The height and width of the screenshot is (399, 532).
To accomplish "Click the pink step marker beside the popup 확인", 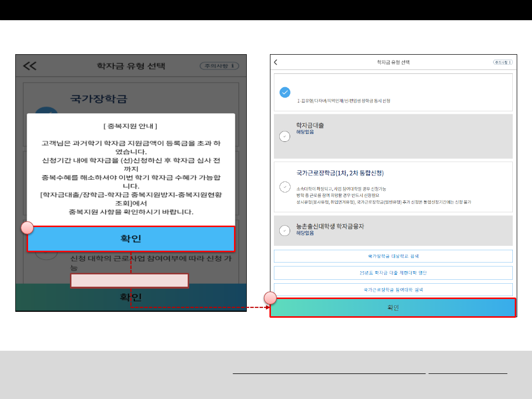I will [27, 228].
